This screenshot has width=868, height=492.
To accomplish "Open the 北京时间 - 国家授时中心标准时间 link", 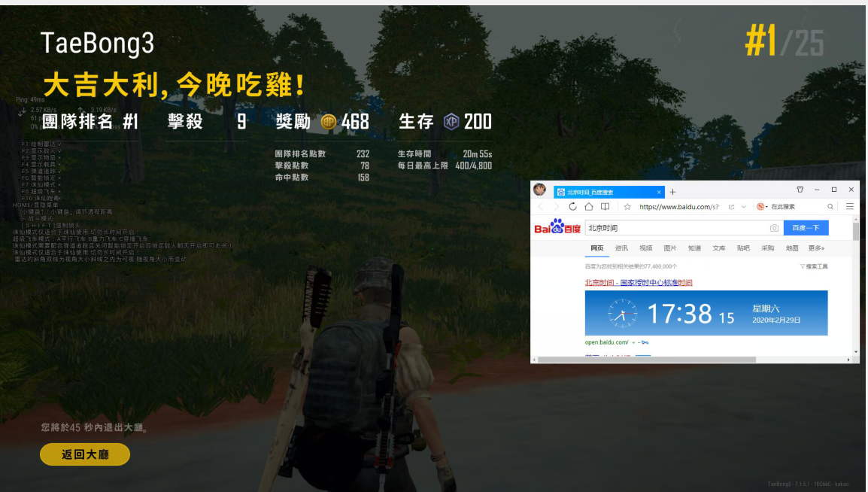I will coord(639,282).
